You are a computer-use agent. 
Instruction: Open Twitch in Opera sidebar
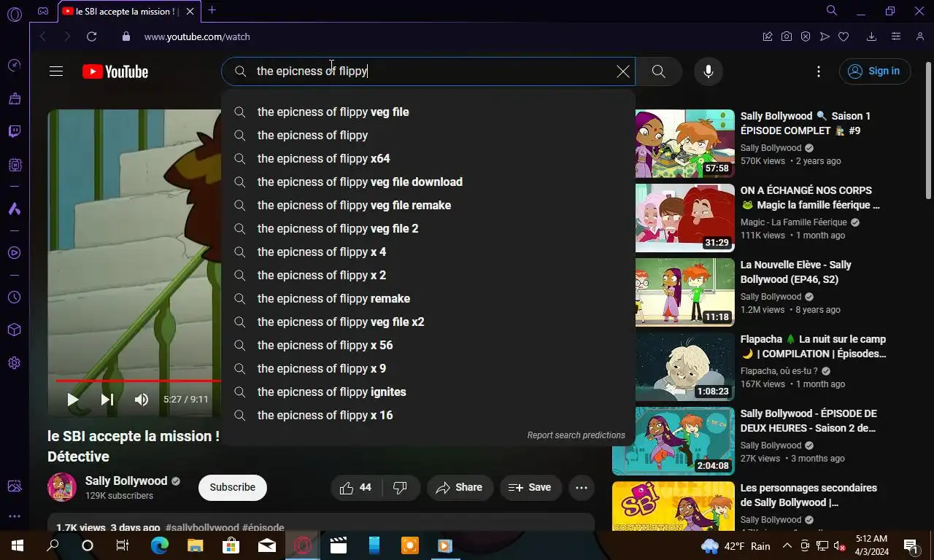click(x=15, y=132)
